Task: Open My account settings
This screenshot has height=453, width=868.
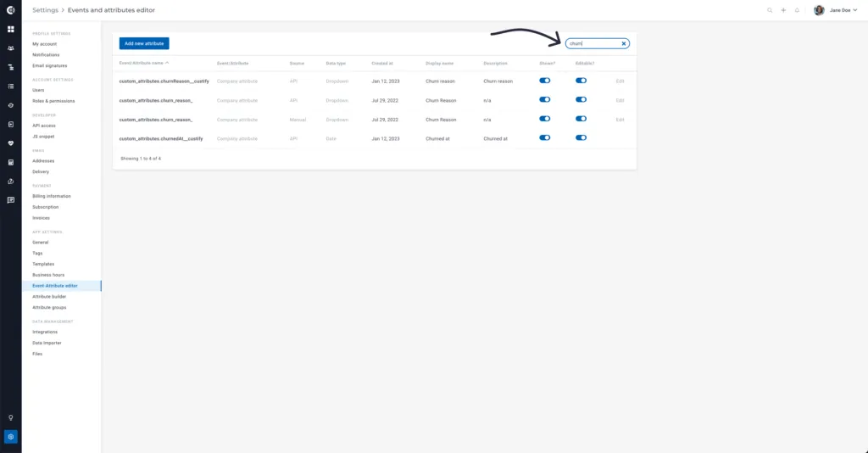Action: [x=44, y=44]
